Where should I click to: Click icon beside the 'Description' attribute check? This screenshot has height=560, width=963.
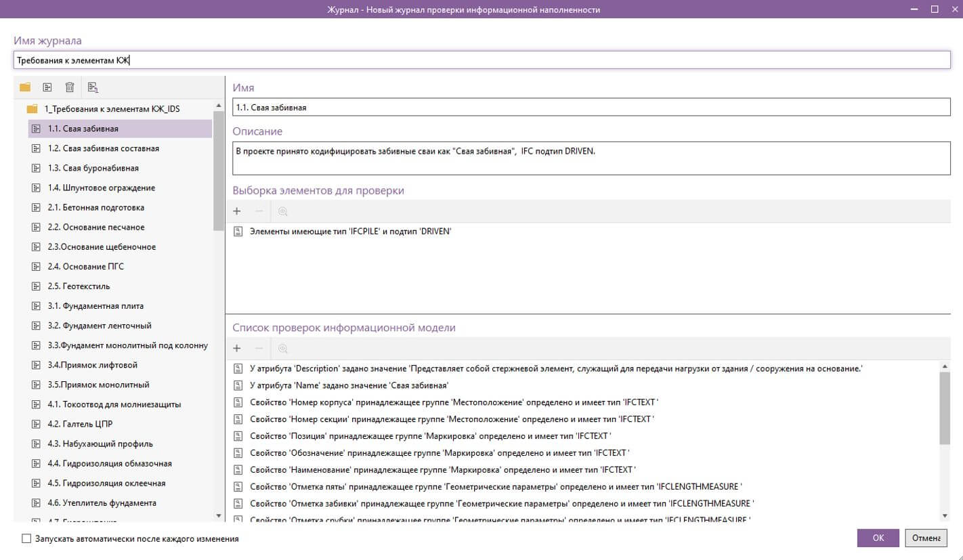coord(238,368)
